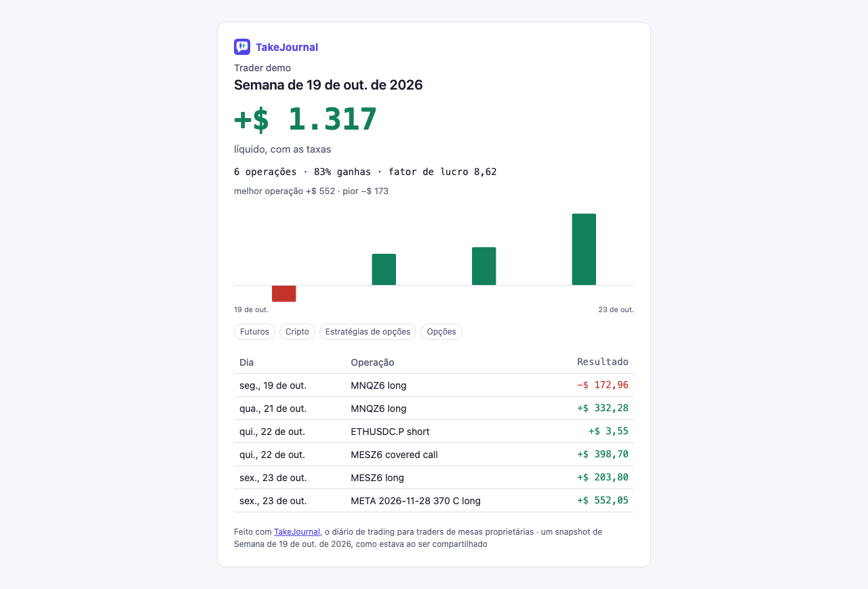
Task: Click the Resultado column header
Action: [603, 362]
